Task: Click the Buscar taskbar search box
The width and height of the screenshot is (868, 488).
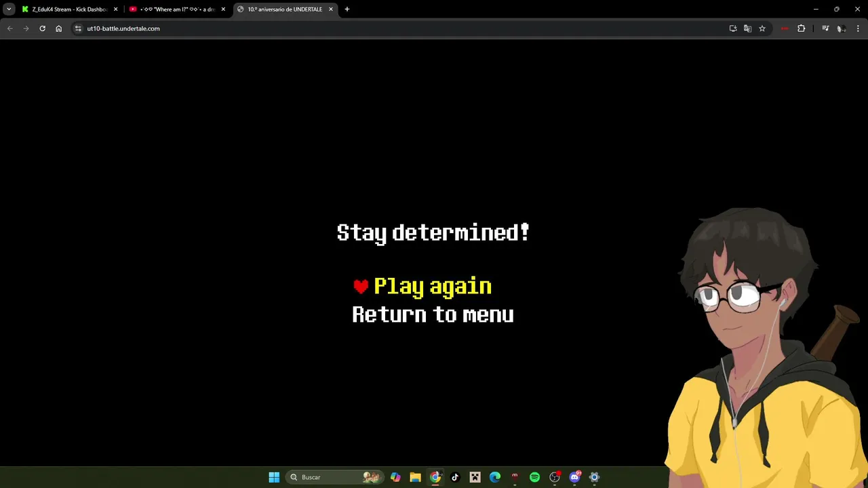Action: 334,477
